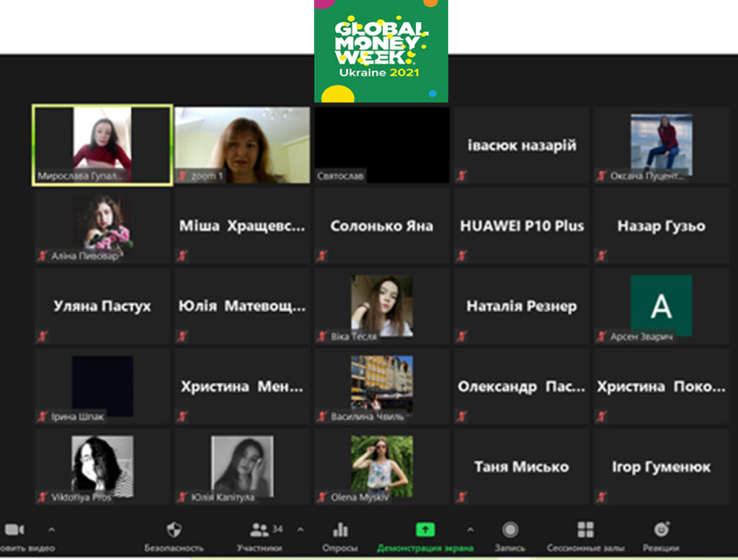Click muted mic icon on Olena Myskiv tile
The width and height of the screenshot is (738, 560).
point(322,497)
